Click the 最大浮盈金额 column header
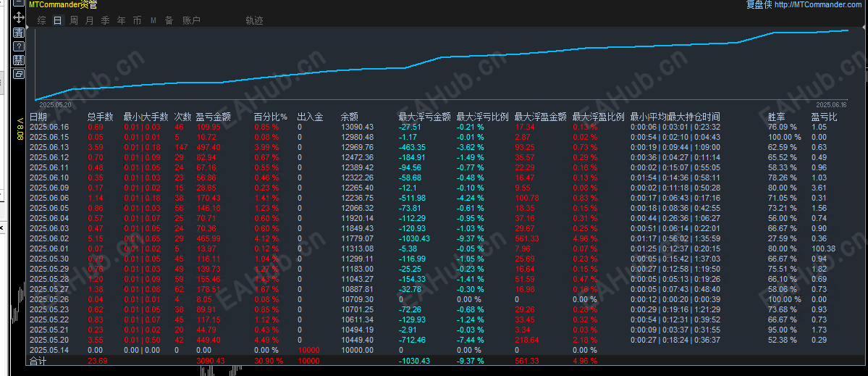 (540, 117)
